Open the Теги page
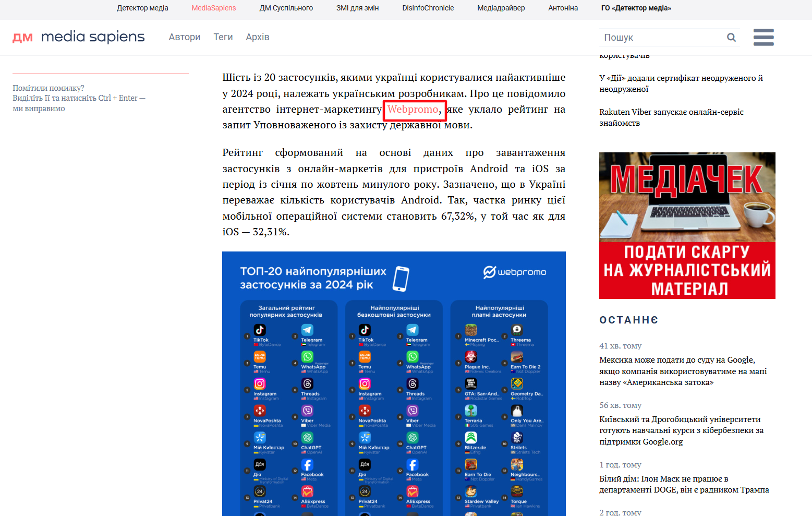The width and height of the screenshot is (812, 516). point(223,37)
